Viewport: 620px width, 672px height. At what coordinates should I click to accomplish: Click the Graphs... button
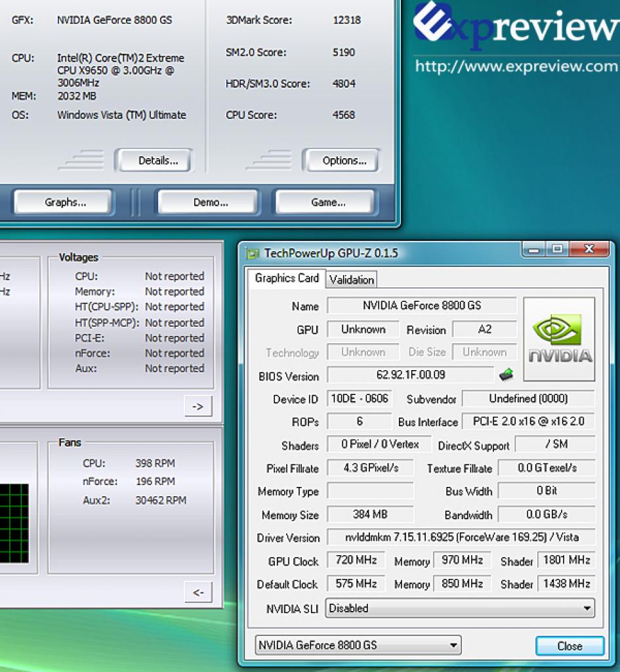point(64,202)
